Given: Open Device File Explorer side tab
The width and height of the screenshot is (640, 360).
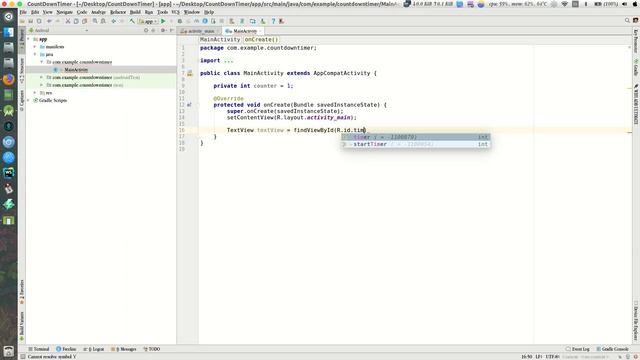Looking at the screenshot, I should pos(636,321).
